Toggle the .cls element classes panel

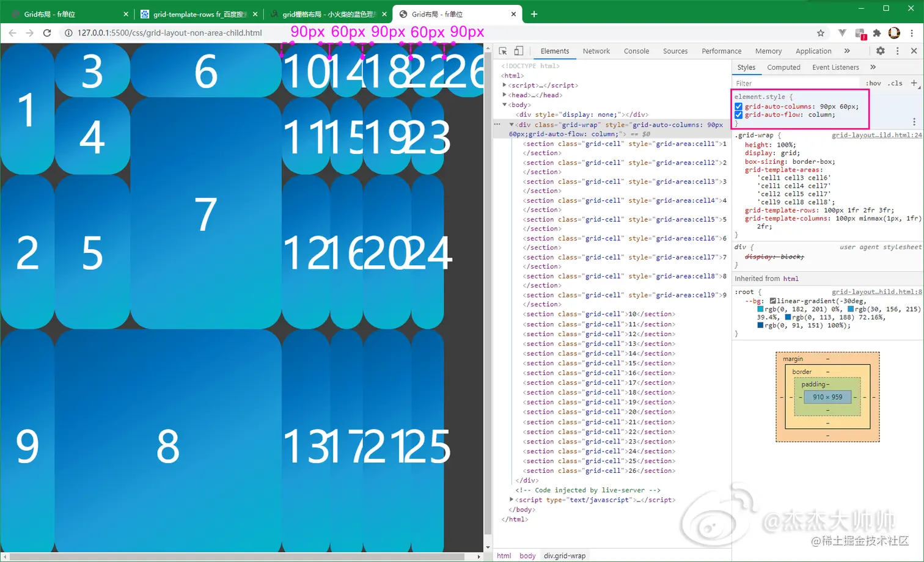click(x=895, y=84)
